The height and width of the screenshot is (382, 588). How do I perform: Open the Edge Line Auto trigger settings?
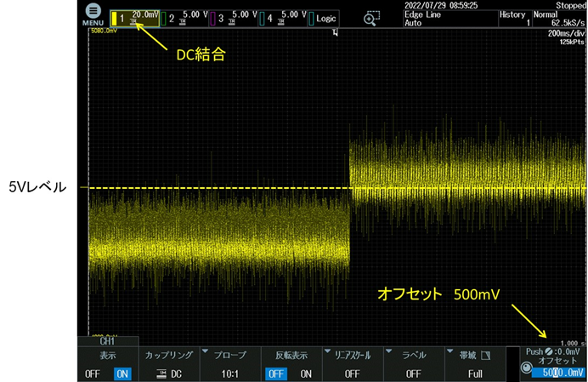(450, 19)
